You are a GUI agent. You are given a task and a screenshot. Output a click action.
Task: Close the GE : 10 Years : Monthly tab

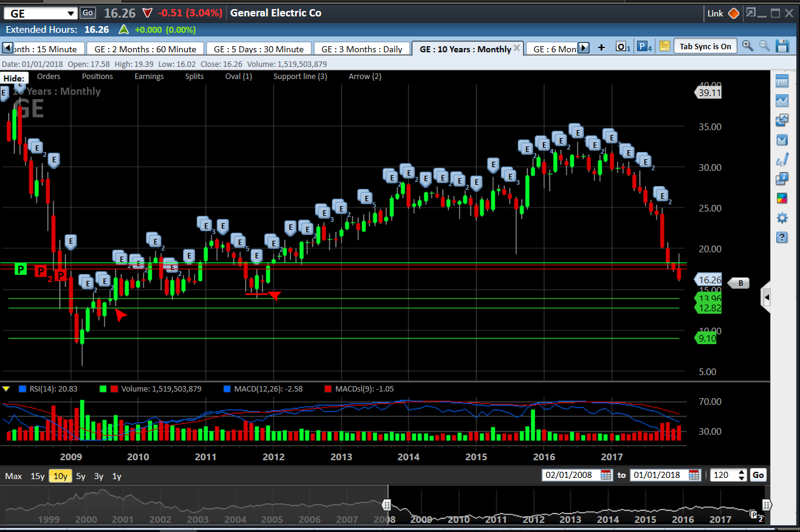[x=517, y=47]
